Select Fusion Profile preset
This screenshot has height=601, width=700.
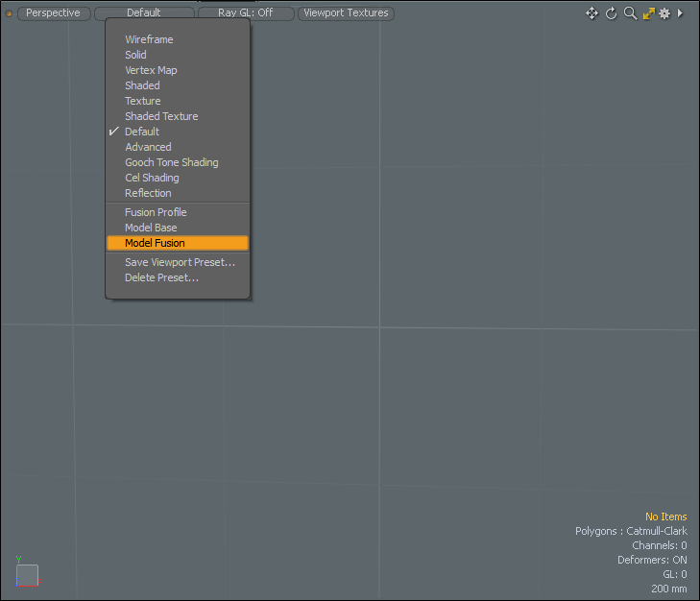156,212
